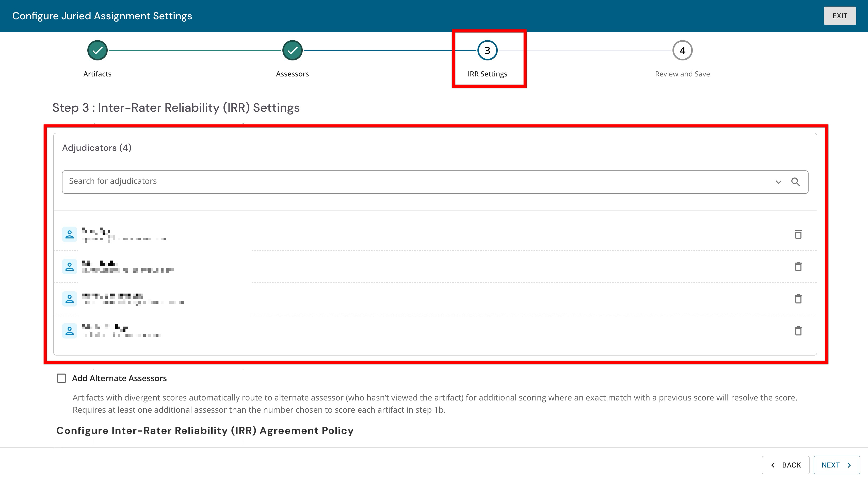Click the second adjudicator's person avatar icon
868x483 pixels.
[69, 267]
